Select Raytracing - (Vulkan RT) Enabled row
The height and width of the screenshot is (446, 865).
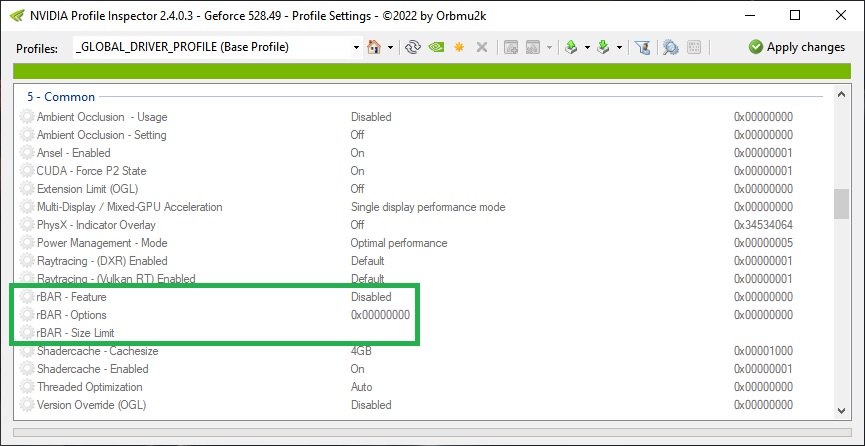116,279
